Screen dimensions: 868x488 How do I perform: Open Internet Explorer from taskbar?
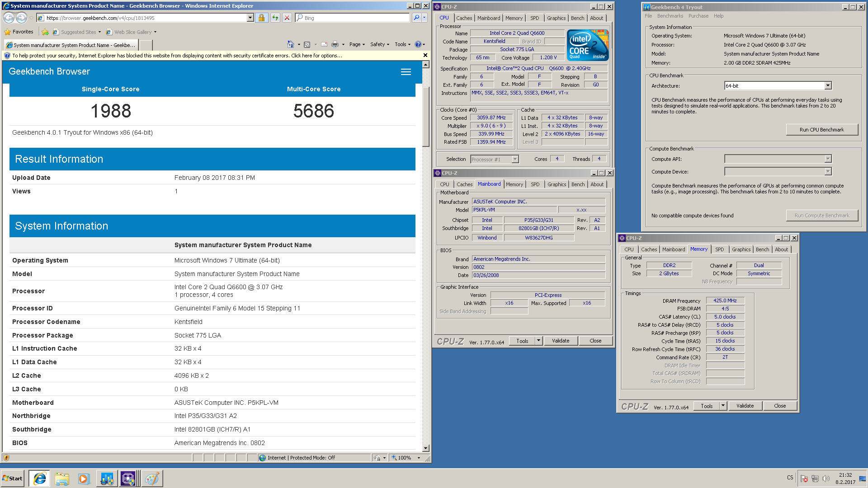click(x=40, y=479)
